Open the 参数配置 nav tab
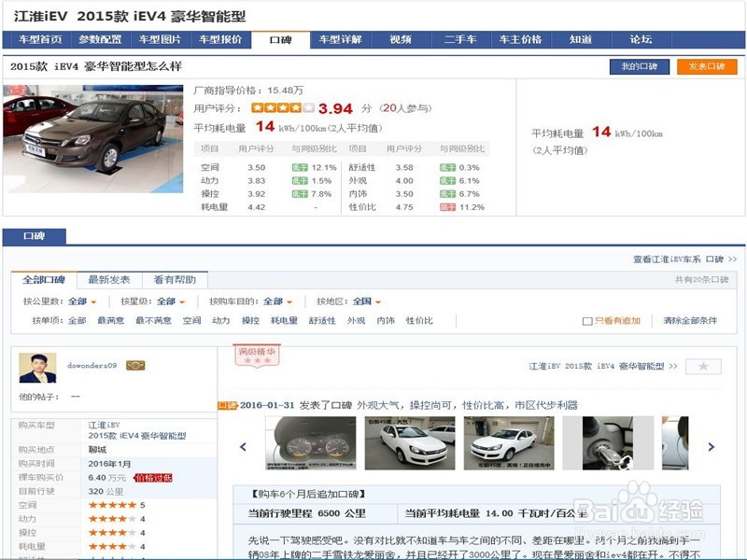The height and width of the screenshot is (560, 747). click(x=100, y=39)
